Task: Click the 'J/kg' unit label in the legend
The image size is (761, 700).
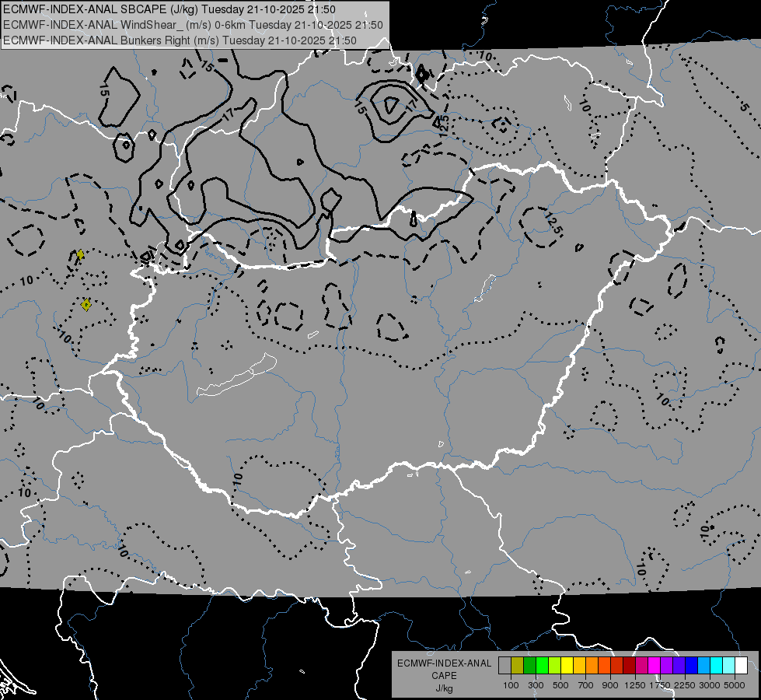Action: (x=444, y=688)
